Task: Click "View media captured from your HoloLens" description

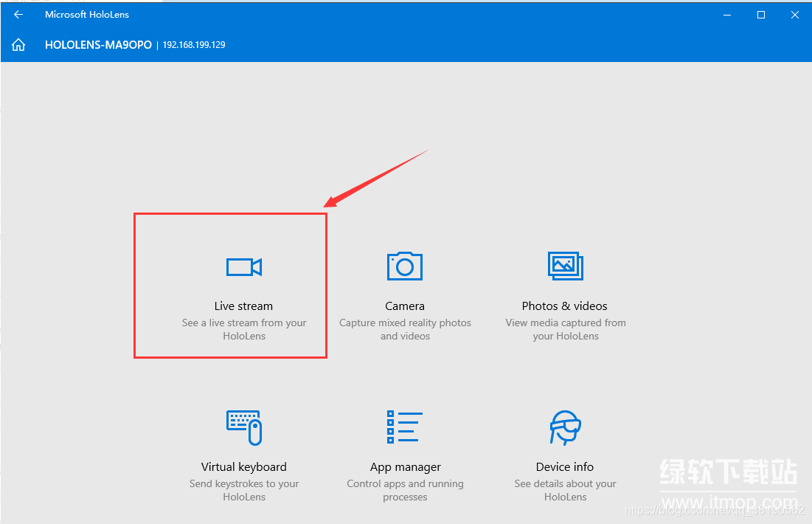Action: 566,329
